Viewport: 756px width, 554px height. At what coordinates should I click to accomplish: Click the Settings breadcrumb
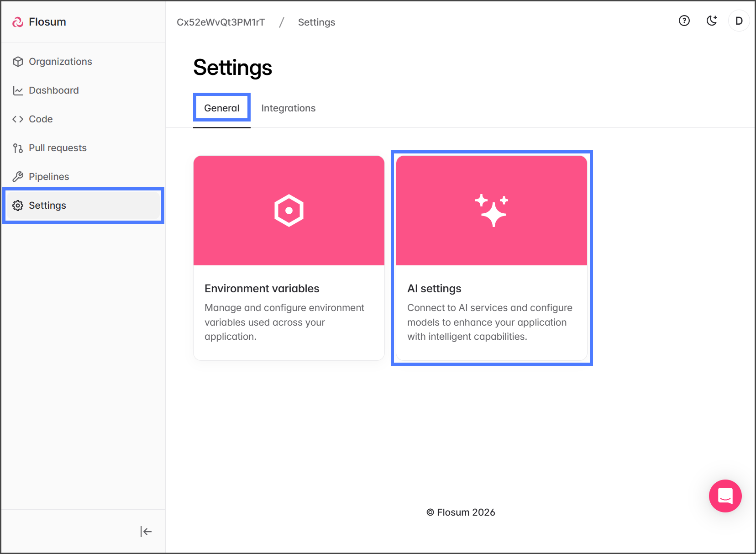point(316,22)
